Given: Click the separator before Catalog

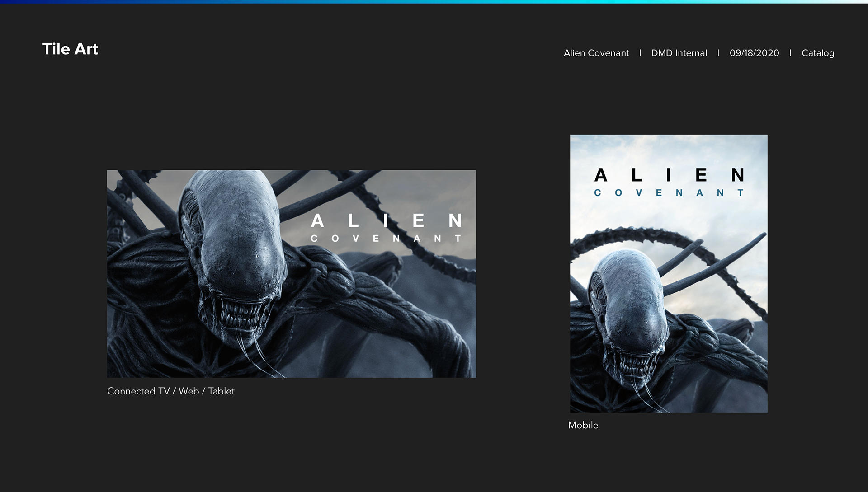Looking at the screenshot, I should pyautogui.click(x=790, y=53).
